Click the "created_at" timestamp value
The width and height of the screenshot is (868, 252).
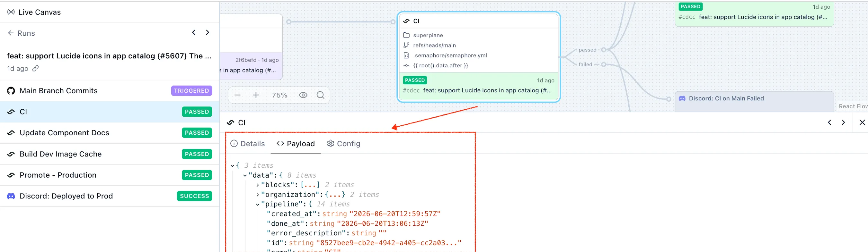(395, 214)
